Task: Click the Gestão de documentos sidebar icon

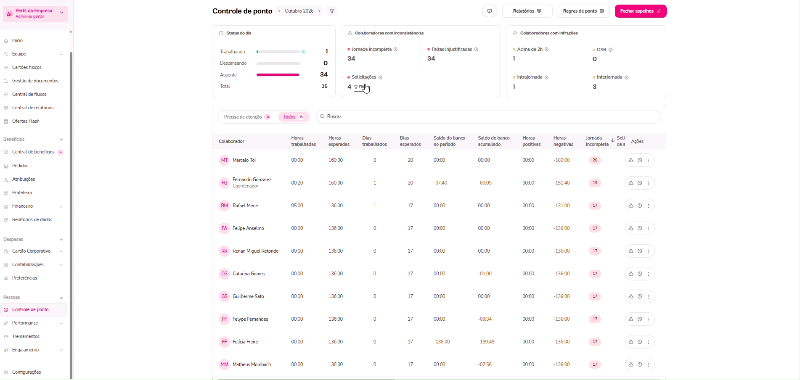Action: coord(6,81)
